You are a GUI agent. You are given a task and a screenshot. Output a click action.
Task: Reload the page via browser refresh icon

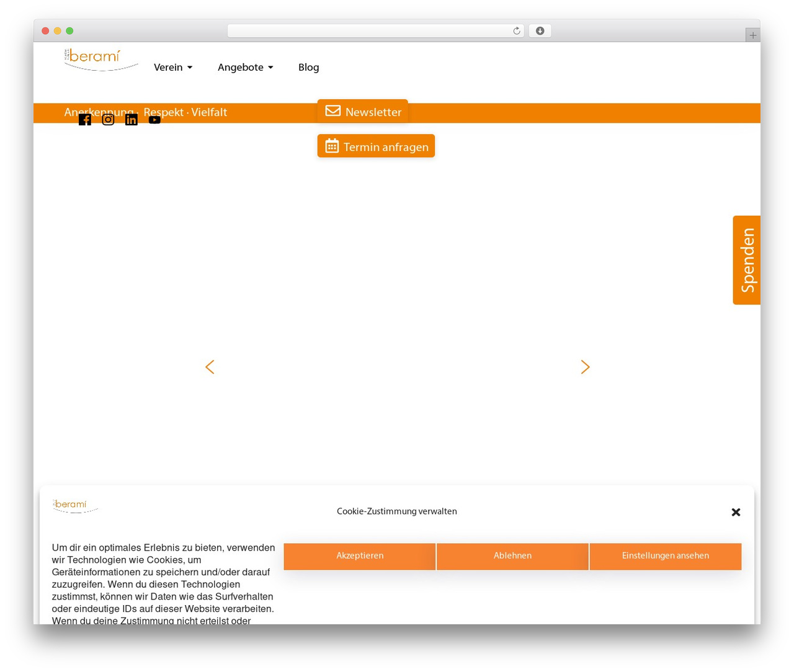click(x=517, y=31)
